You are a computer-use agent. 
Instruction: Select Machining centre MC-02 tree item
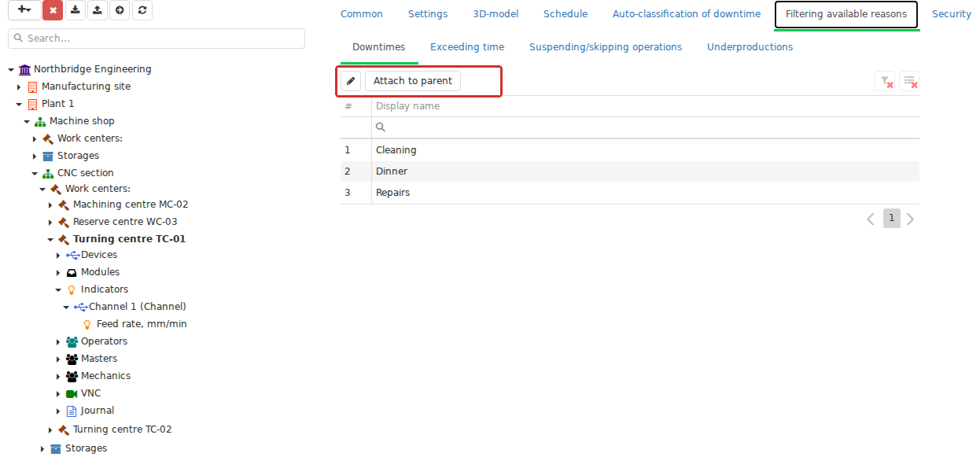pyautogui.click(x=131, y=205)
